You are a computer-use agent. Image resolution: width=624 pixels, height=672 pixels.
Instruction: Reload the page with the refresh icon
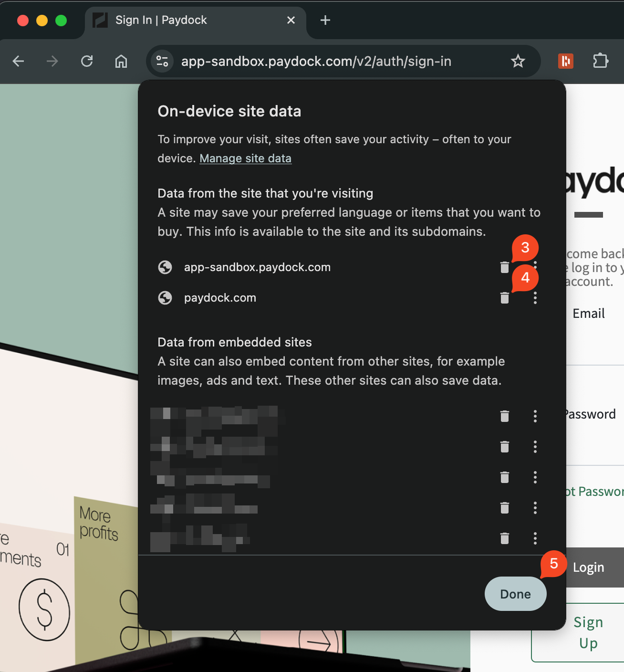pyautogui.click(x=87, y=61)
